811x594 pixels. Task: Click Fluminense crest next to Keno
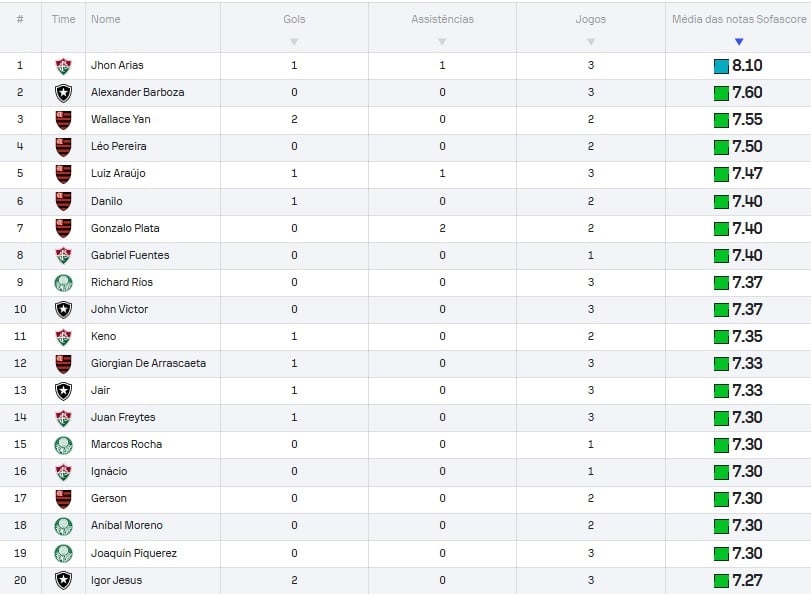click(x=63, y=337)
